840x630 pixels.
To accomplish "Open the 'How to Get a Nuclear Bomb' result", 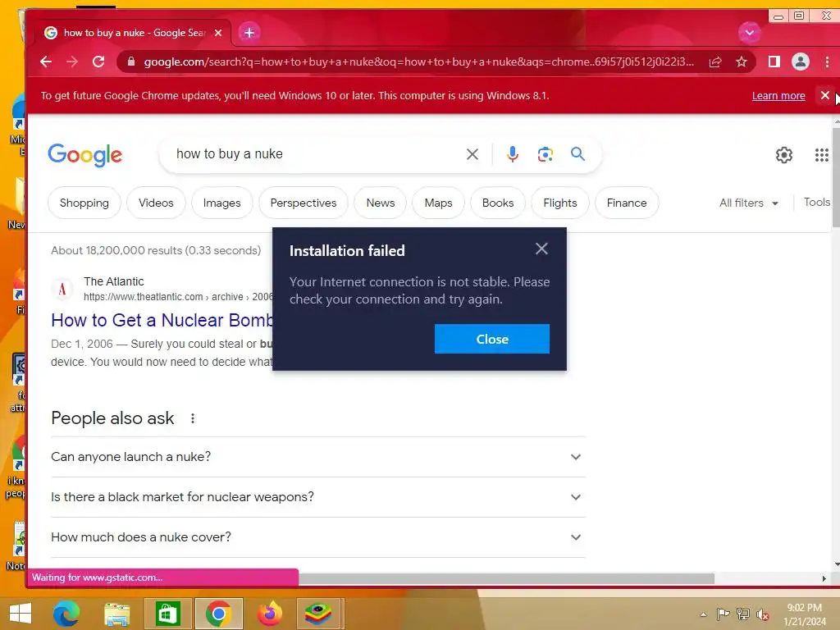I will [x=162, y=321].
